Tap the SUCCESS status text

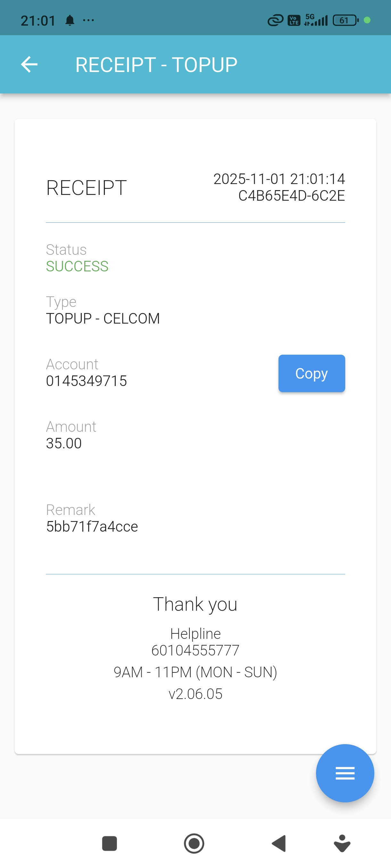pyautogui.click(x=77, y=266)
